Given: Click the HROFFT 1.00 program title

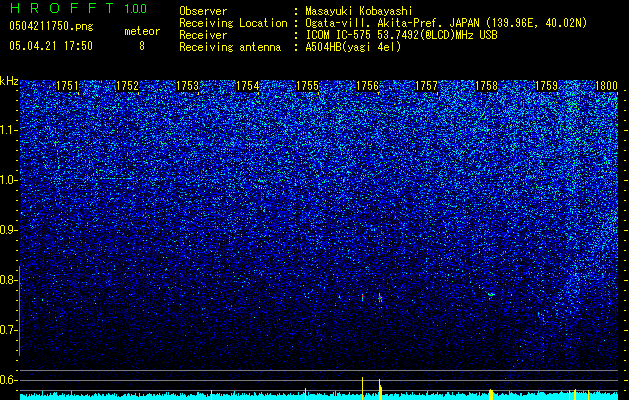Looking at the screenshot, I should click(78, 8).
